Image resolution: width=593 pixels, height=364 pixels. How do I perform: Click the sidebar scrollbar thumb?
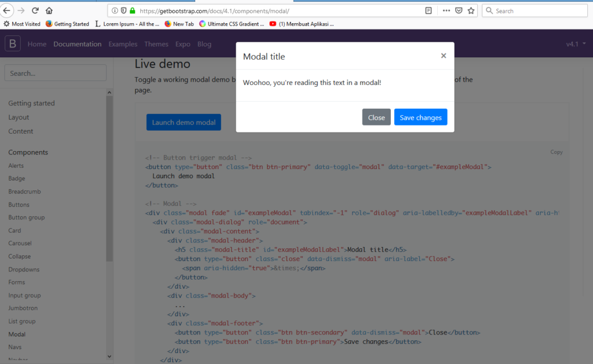[x=109, y=179]
